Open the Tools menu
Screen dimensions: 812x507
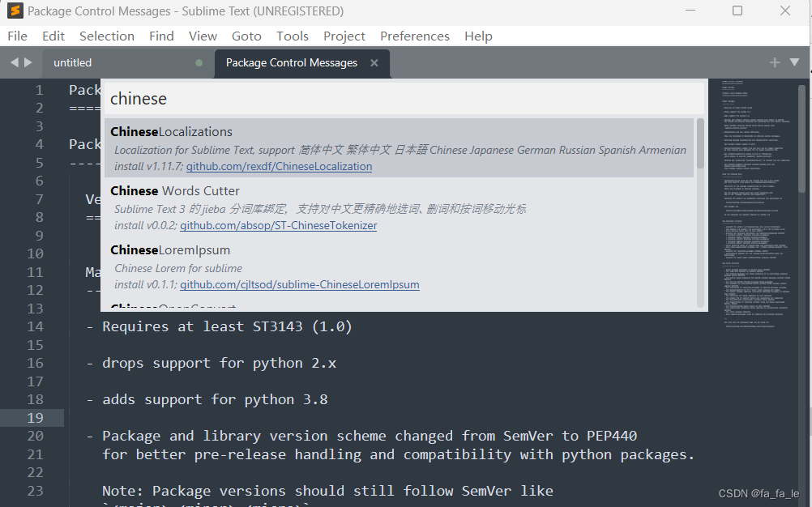(292, 36)
